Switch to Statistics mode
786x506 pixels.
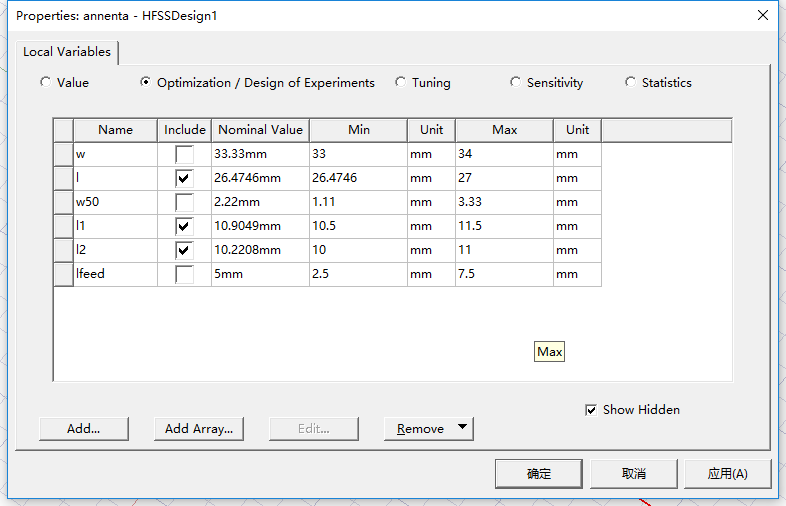click(631, 83)
